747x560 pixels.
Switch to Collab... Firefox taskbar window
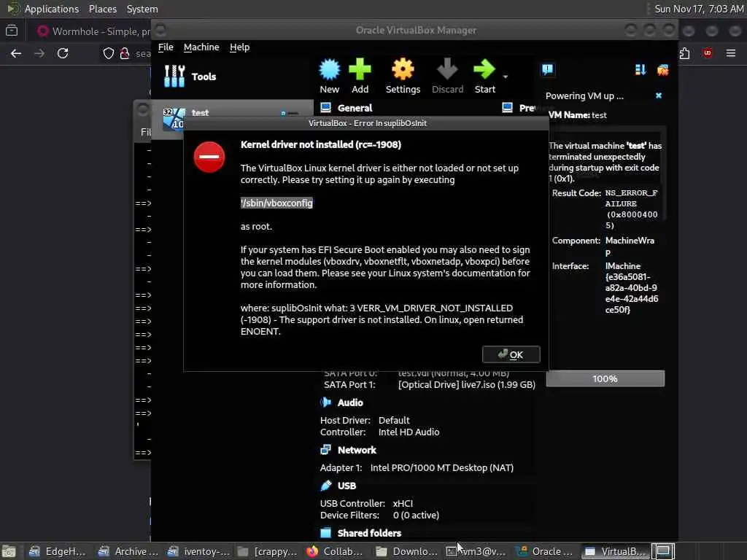tap(335, 551)
